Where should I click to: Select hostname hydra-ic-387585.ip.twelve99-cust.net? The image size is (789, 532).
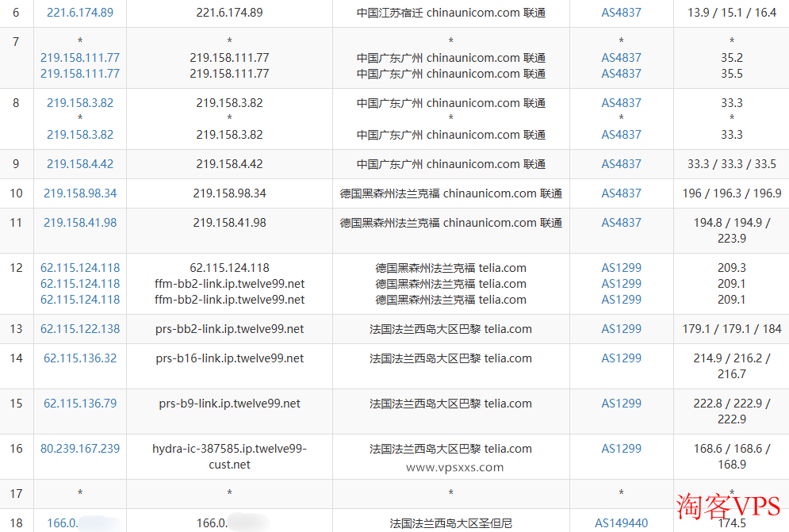pos(229,457)
